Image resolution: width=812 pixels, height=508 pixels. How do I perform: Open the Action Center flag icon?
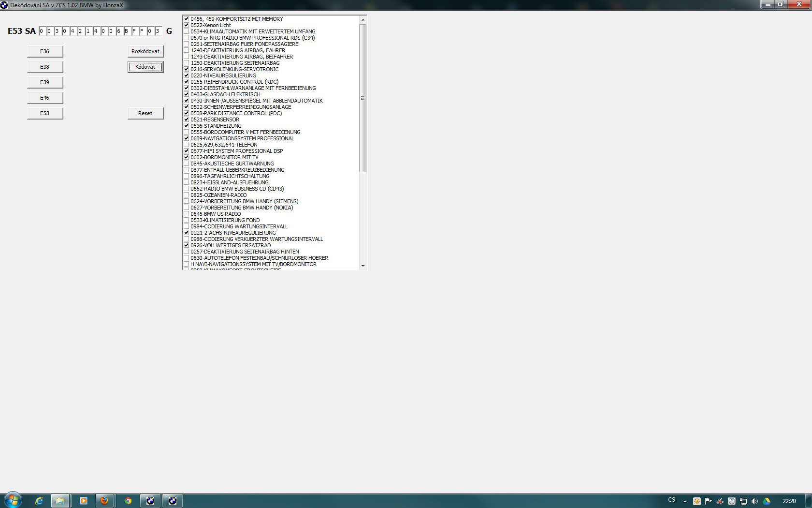point(709,501)
